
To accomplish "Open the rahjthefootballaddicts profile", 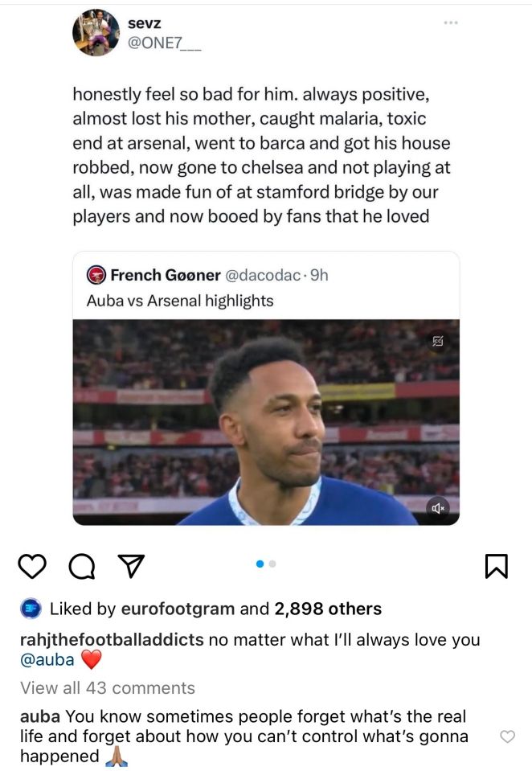I will [111, 640].
